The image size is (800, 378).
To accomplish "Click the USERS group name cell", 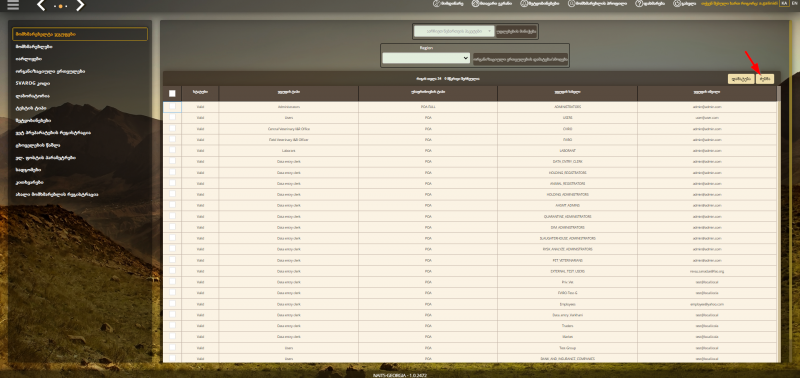I will pyautogui.click(x=567, y=118).
